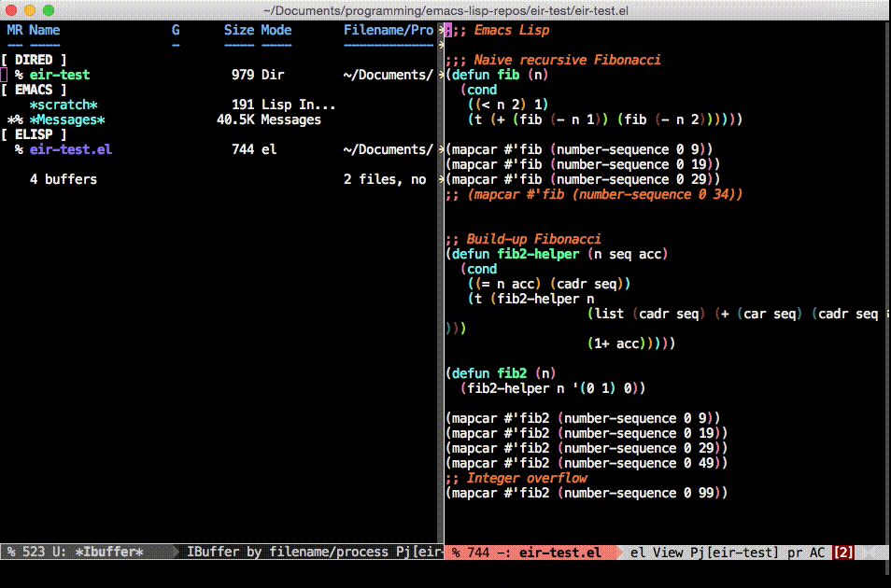Collapse the [ EMACS ] filter group

click(x=34, y=90)
